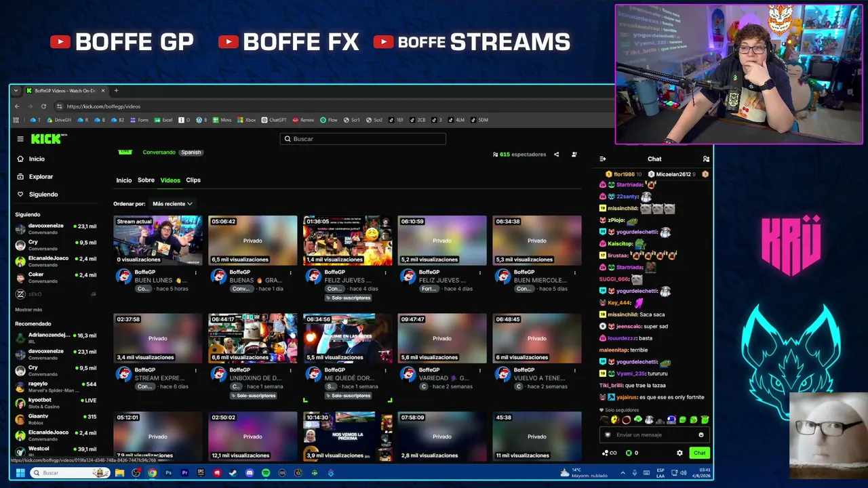Open chat settings gear icon
Screen dimensions: 868x488
(679, 453)
